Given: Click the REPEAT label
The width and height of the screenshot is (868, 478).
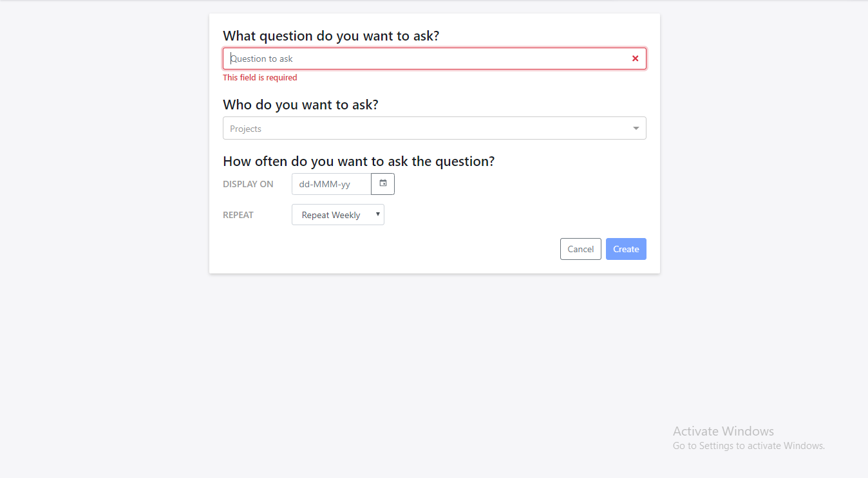Looking at the screenshot, I should (x=238, y=215).
